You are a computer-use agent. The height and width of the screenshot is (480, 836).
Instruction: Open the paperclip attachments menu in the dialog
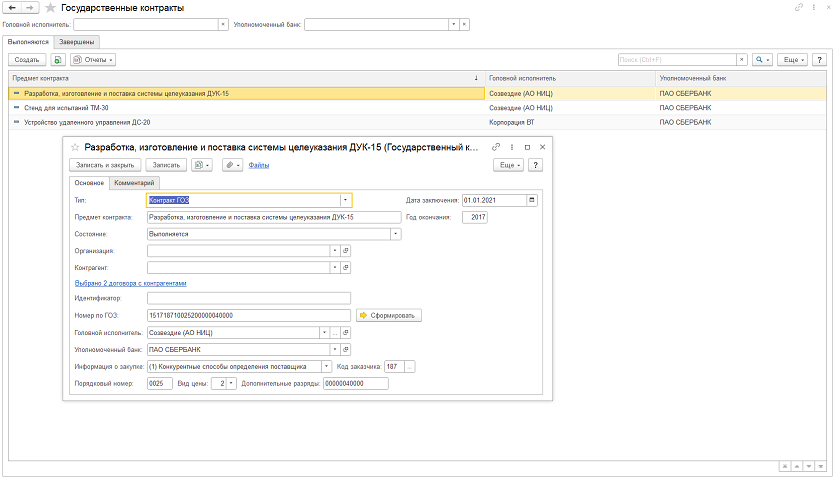coord(232,164)
